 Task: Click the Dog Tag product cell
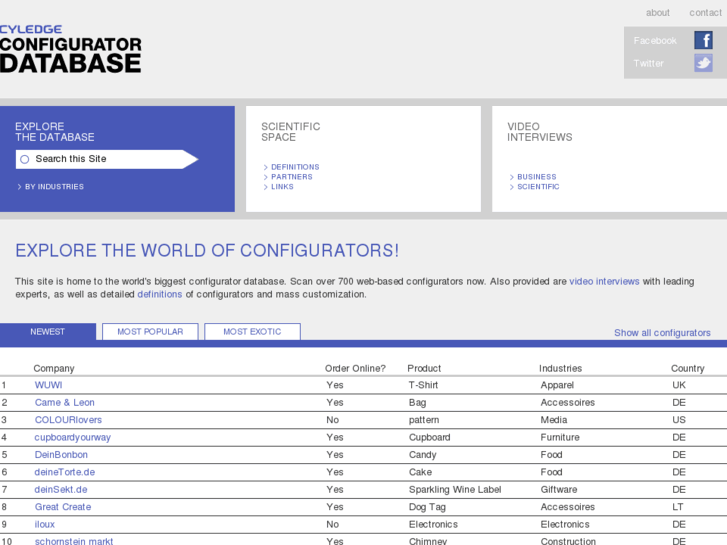pyautogui.click(x=427, y=507)
